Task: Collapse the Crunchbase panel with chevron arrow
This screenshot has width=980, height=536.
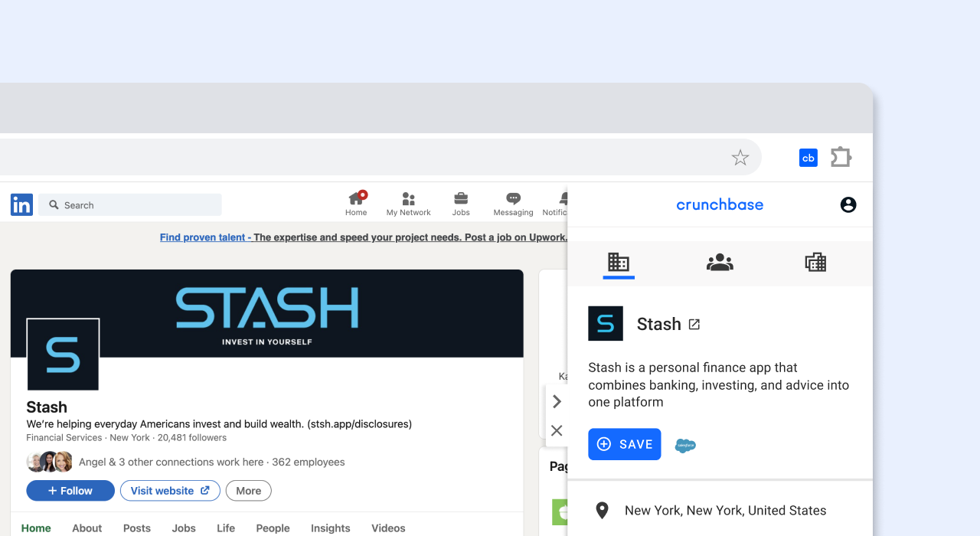Action: (x=557, y=401)
